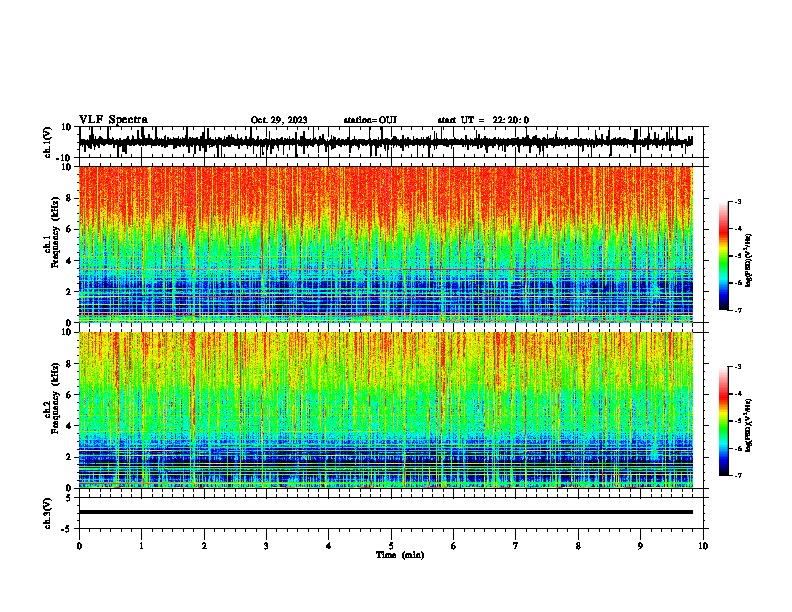
Task: Click the 'ch.3(V)' axis label
Action: click(48, 513)
